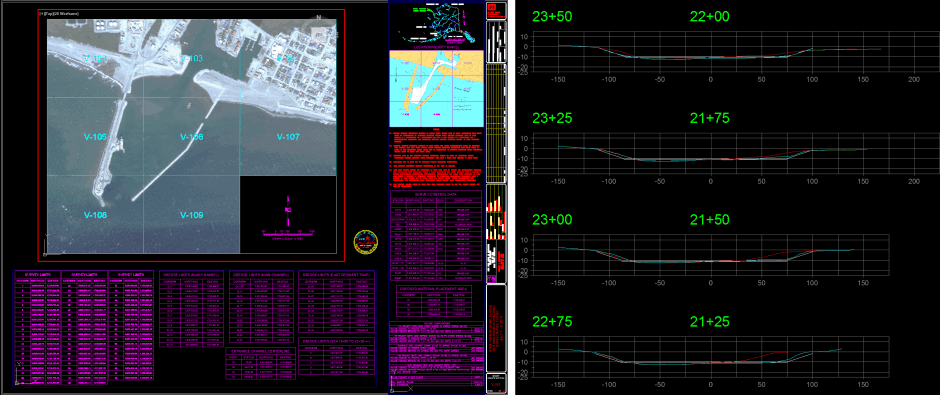Select the round agency seal logo
Viewport: 940px width, 395px height.
(365, 243)
